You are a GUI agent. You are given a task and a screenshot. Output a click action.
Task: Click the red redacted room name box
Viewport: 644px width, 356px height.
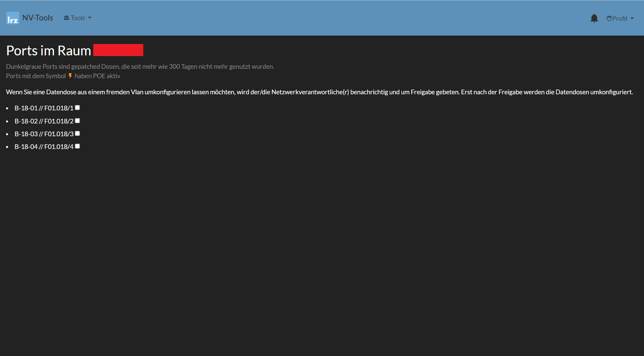(118, 50)
